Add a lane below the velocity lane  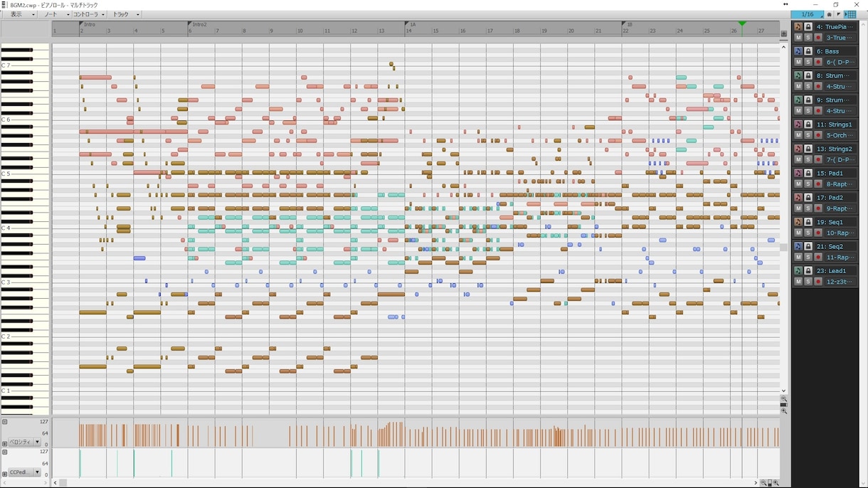pyautogui.click(x=4, y=443)
